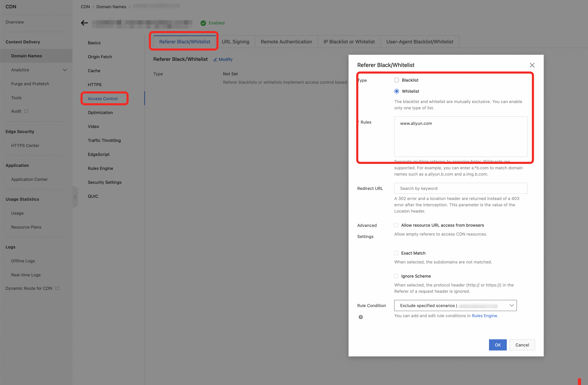Close the Referer Black/Whitelist dialog
588x385 pixels.
[532, 65]
